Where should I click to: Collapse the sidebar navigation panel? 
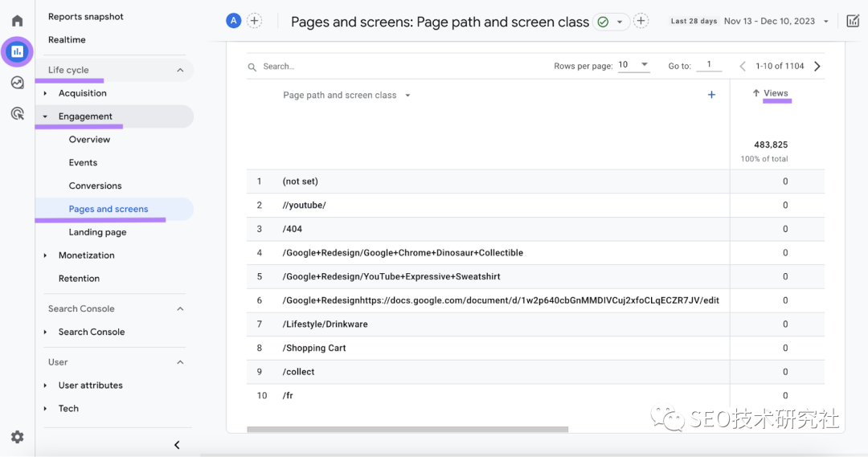(x=177, y=445)
